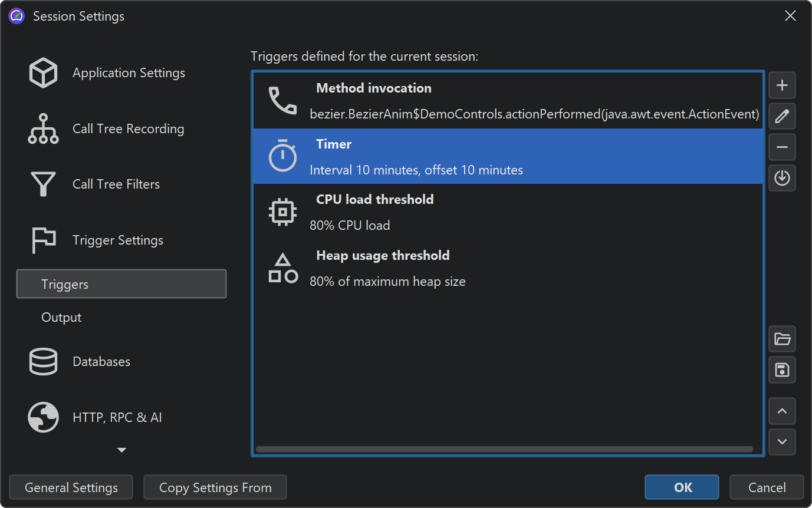Move selected trigger down with chevron
The width and height of the screenshot is (812, 508).
point(782,442)
